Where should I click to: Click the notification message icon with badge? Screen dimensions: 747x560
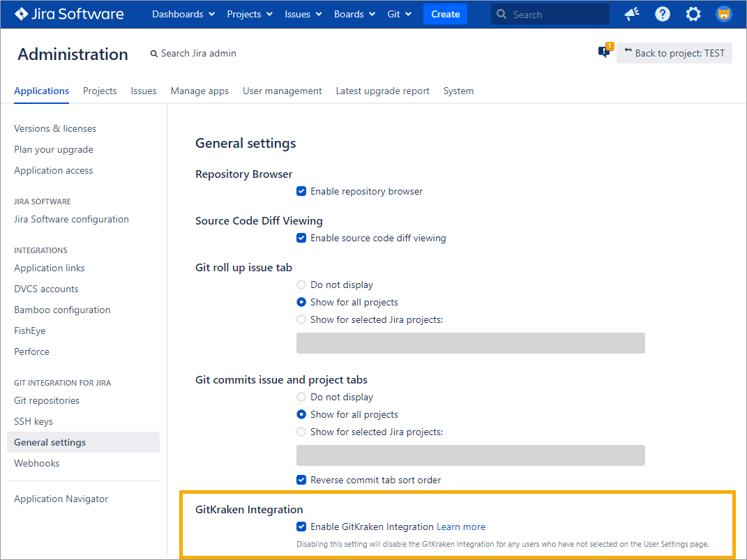click(604, 52)
